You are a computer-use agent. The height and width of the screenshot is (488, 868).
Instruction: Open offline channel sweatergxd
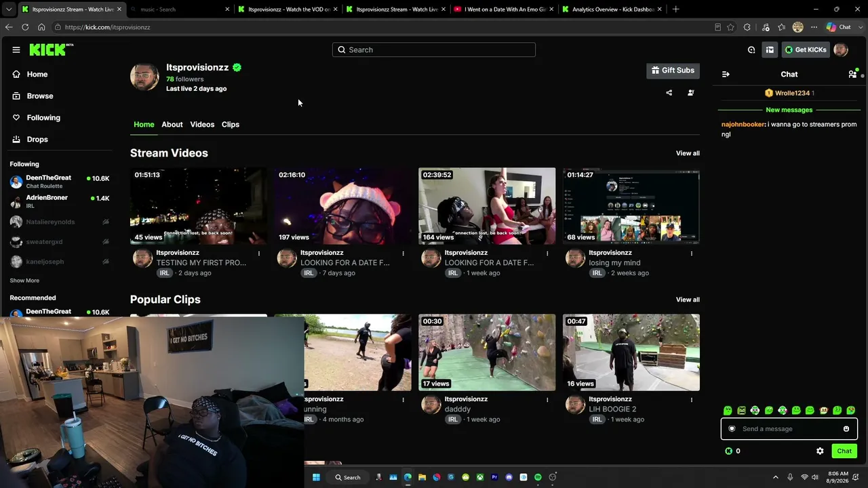60,242
